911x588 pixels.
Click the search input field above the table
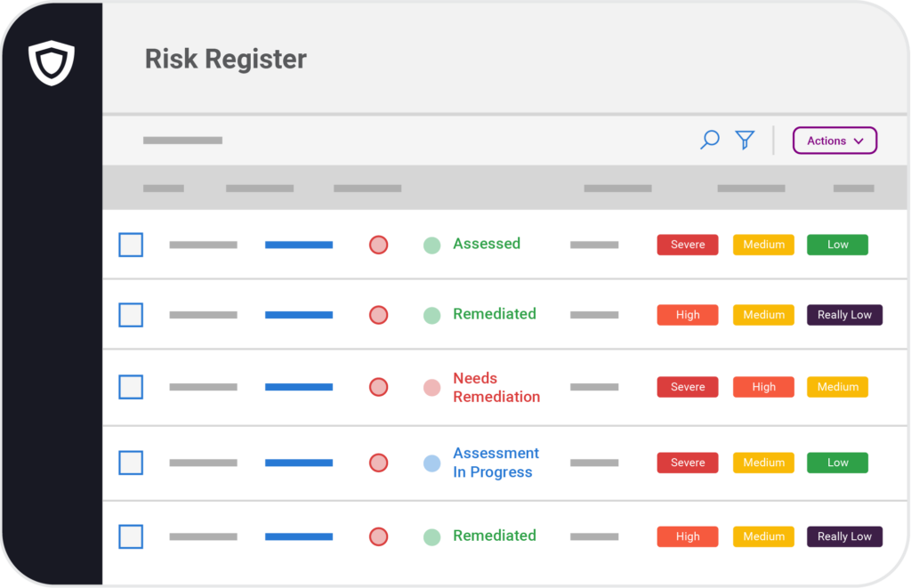point(182,140)
